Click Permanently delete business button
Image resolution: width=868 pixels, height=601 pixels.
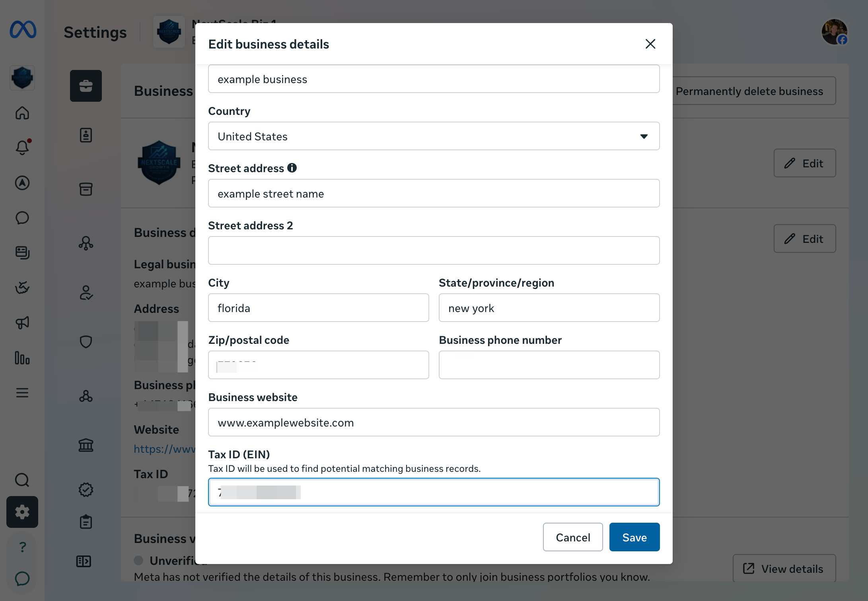(x=749, y=91)
